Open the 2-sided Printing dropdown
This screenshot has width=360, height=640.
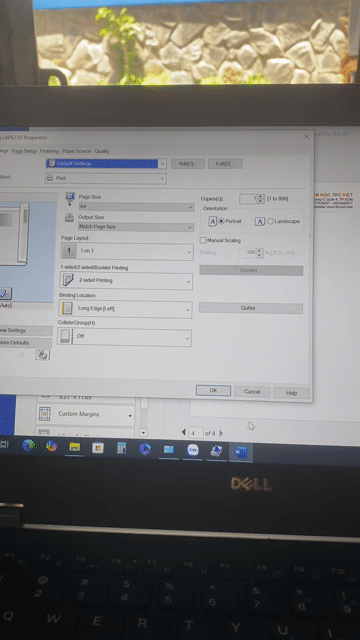[126, 281]
